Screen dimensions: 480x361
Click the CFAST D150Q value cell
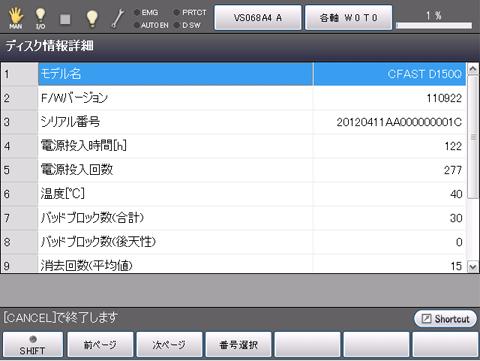[x=390, y=74]
